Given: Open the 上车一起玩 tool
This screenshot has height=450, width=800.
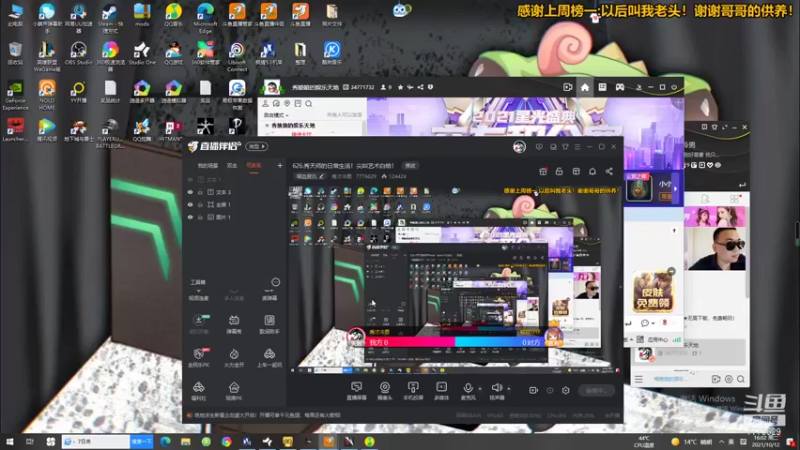Looking at the screenshot, I should click(269, 358).
